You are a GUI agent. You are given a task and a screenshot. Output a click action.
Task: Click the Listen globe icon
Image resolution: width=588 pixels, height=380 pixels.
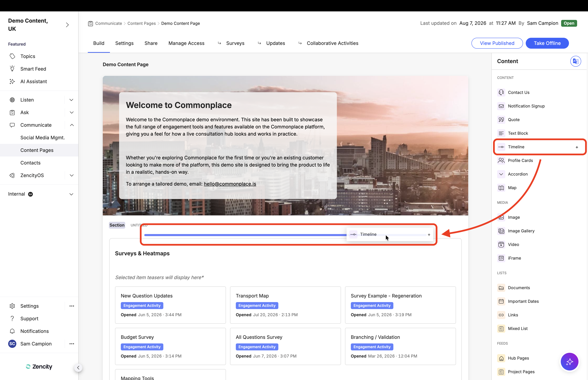point(12,100)
